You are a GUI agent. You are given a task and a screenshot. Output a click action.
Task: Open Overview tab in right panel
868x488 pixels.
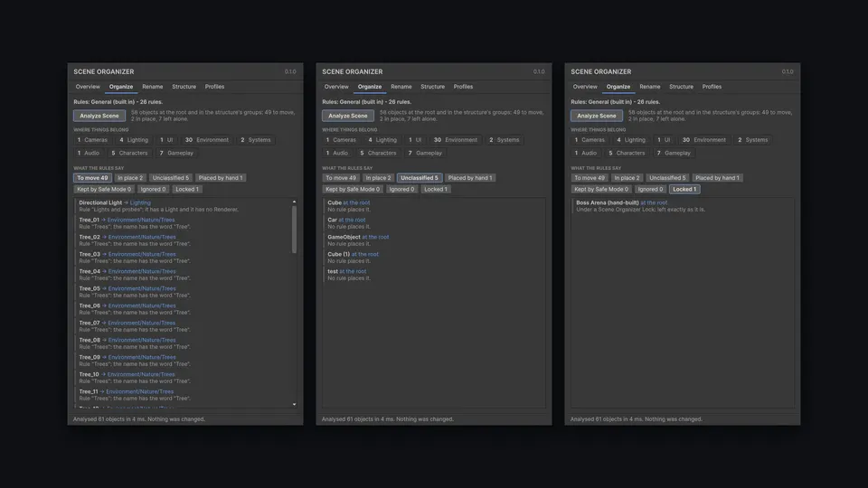click(585, 87)
